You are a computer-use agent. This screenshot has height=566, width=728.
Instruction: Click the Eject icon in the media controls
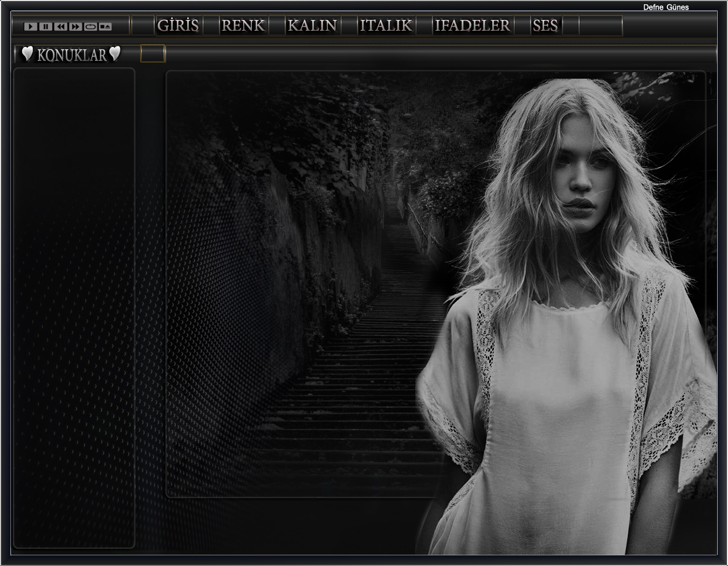point(105,26)
